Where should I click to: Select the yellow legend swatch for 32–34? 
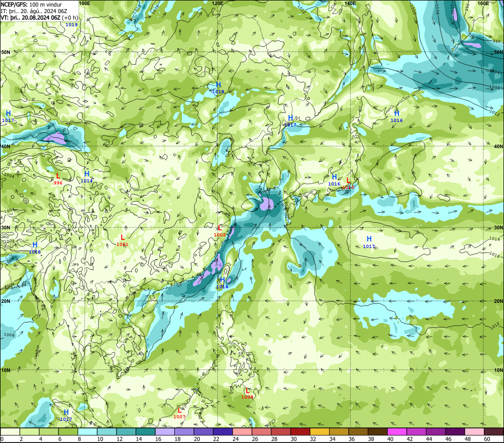point(320,431)
